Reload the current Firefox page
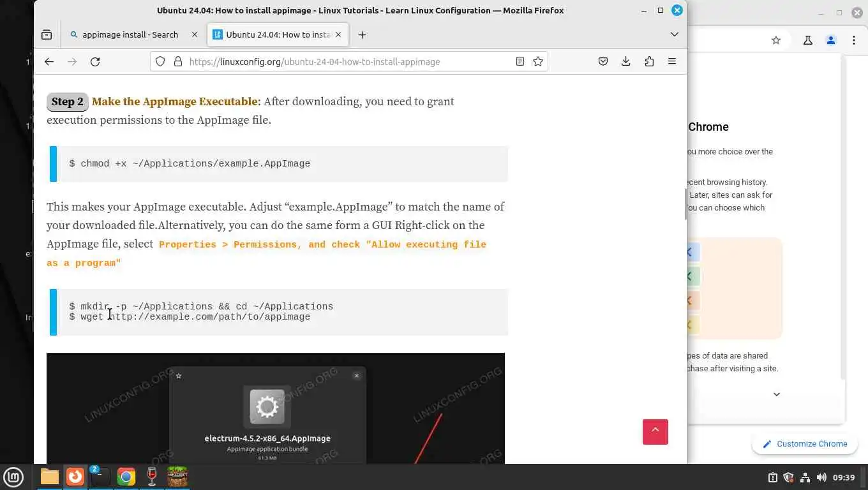868x490 pixels. tap(95, 61)
